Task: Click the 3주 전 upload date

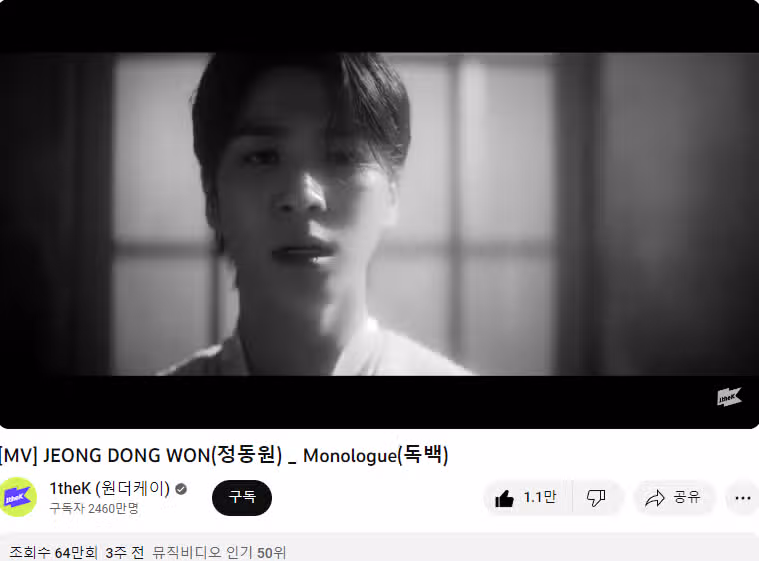Action: pyautogui.click(x=124, y=552)
